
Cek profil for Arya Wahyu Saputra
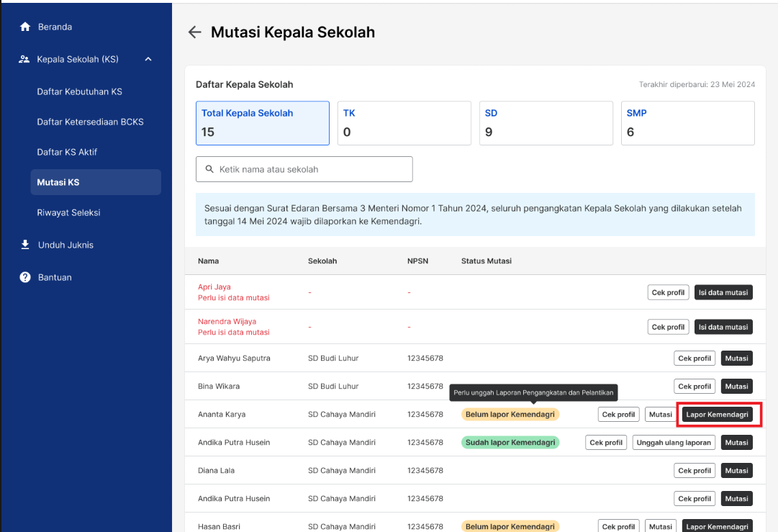point(695,359)
